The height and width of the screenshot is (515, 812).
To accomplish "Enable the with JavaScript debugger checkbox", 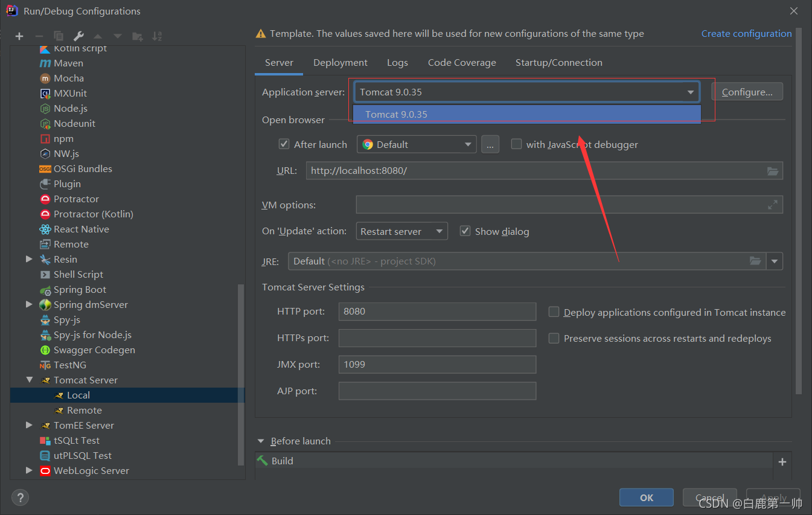I will click(x=516, y=144).
